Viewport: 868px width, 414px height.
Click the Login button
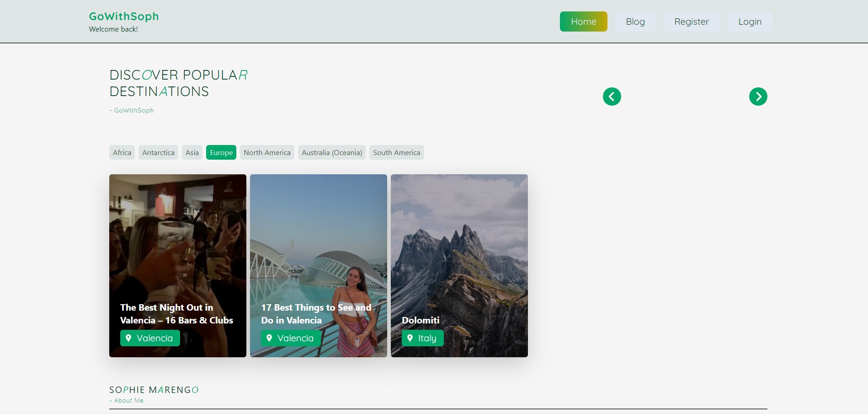click(750, 22)
